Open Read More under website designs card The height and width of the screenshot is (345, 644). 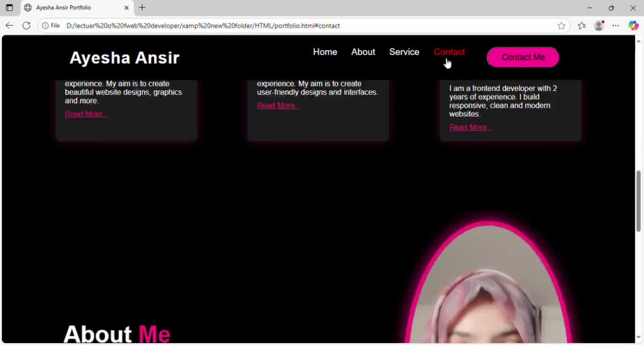(x=86, y=114)
